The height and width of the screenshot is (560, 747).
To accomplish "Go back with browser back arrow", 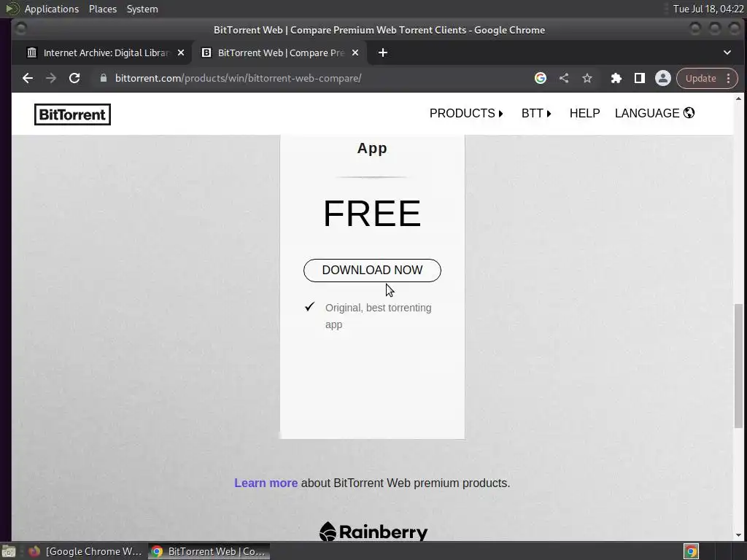I will (x=28, y=78).
